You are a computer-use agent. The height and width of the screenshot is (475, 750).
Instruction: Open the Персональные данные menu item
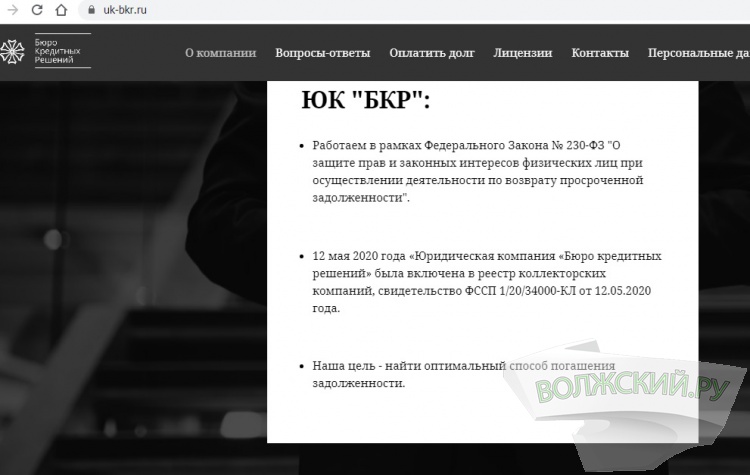[698, 53]
